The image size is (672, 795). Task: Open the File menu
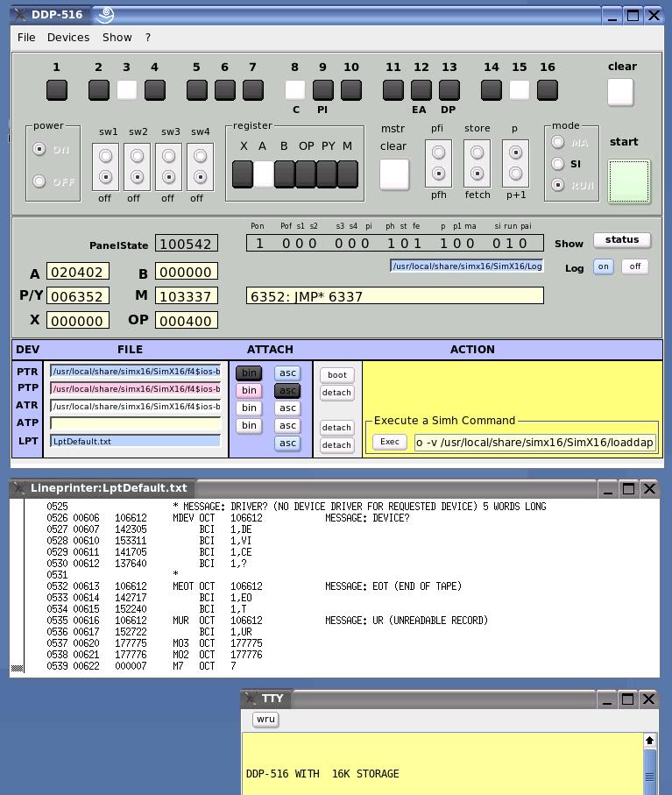26,38
